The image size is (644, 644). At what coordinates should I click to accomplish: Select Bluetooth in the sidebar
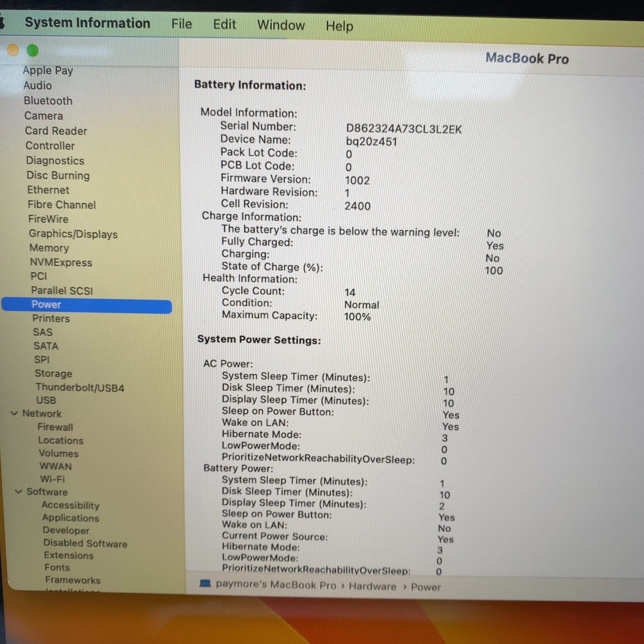pos(48,100)
